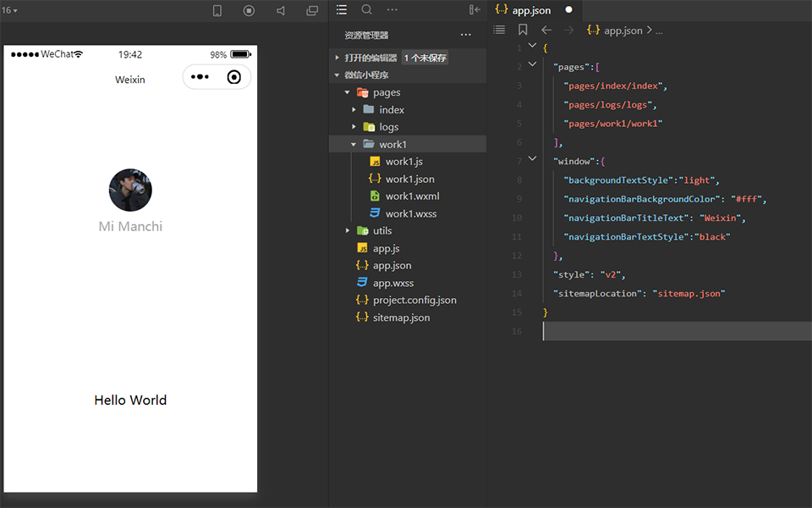Click the avatar picture in simulator
This screenshot has width=812, height=508.
pyautogui.click(x=130, y=190)
